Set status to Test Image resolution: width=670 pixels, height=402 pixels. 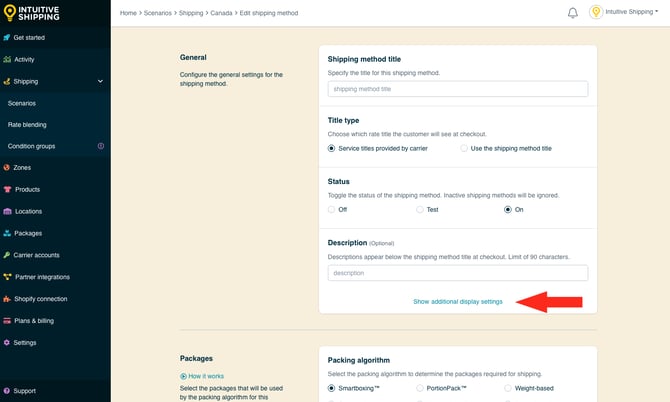coord(420,209)
